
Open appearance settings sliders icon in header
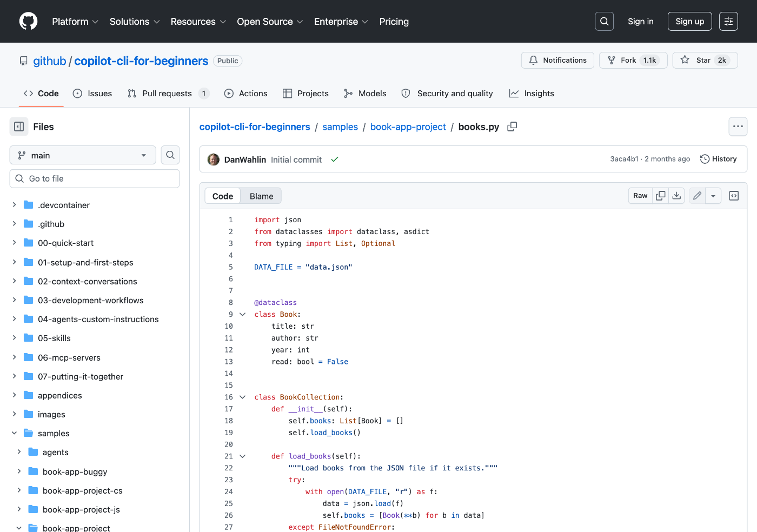point(728,21)
